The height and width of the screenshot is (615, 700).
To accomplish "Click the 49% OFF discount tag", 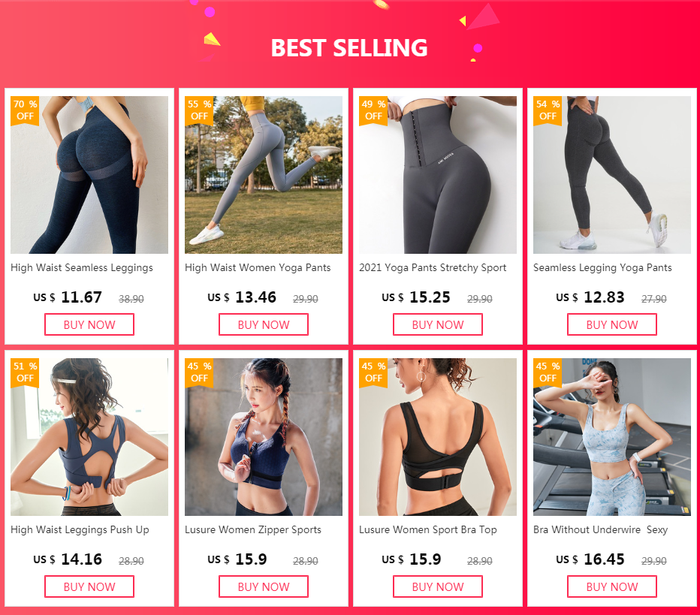I will point(373,110).
